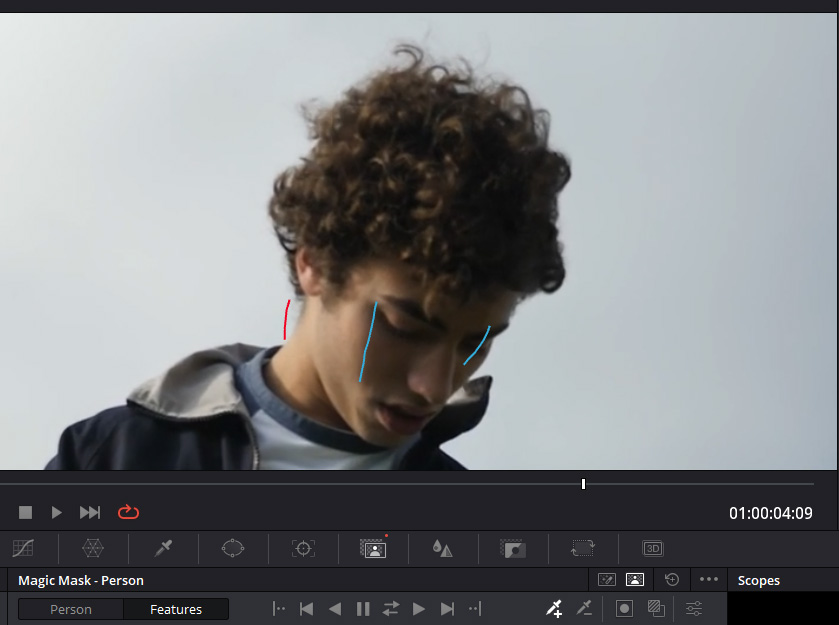Click the timecode 01:00:04:09 field
Image resolution: width=839 pixels, height=625 pixels.
[x=771, y=513]
